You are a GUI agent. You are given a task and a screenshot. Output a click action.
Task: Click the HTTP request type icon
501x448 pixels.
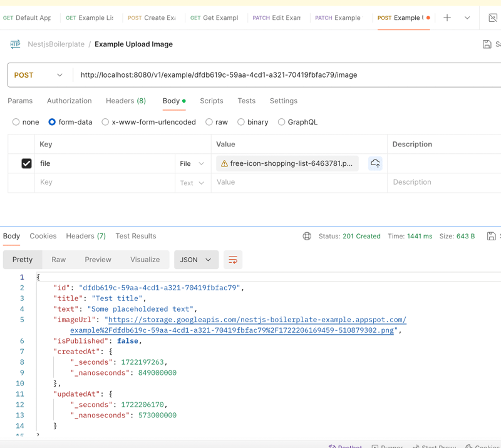[x=15, y=44]
